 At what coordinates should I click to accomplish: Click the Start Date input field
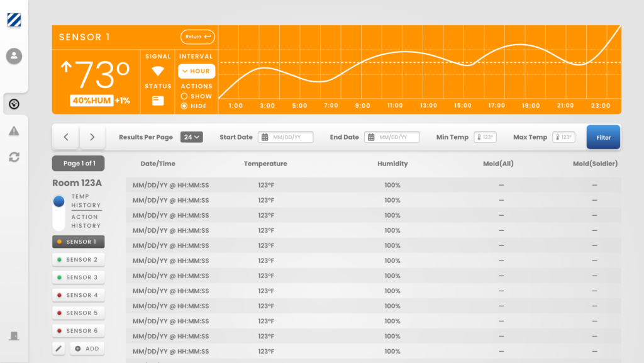(286, 137)
